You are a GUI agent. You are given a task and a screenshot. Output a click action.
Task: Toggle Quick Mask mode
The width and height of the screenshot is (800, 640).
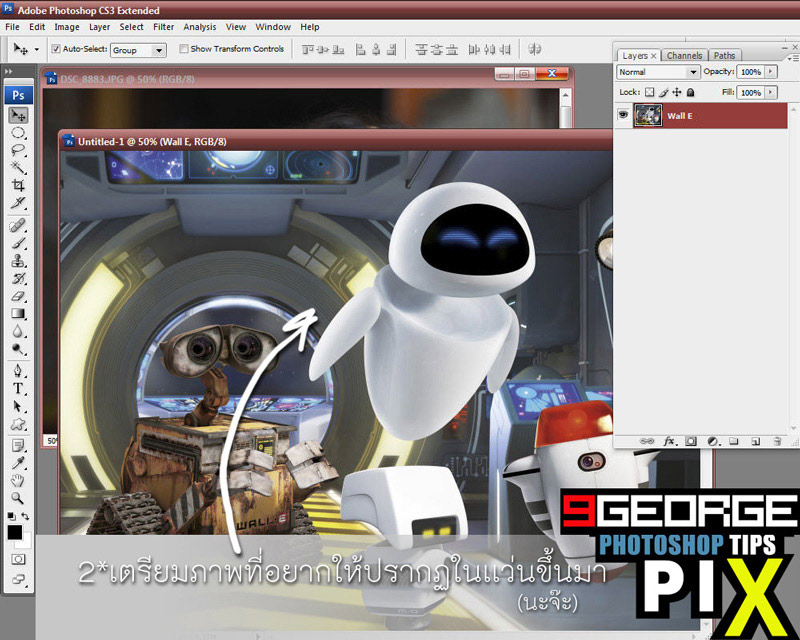(x=18, y=559)
